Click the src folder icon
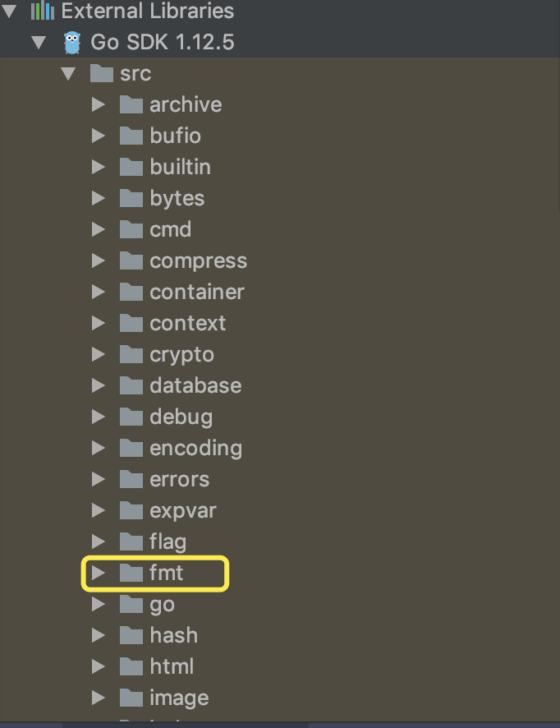The height and width of the screenshot is (728, 560). tap(101, 74)
